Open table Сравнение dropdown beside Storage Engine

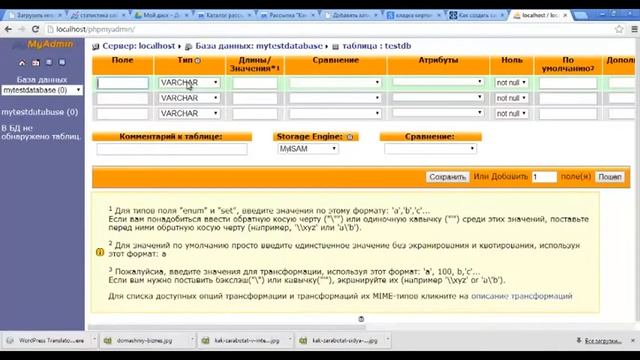[430, 149]
